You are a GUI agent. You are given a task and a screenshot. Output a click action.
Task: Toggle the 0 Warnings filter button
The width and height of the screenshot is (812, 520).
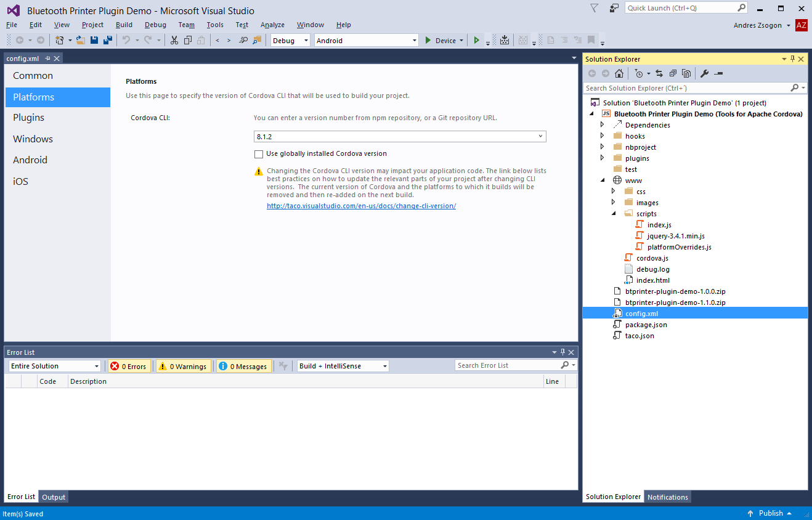182,366
